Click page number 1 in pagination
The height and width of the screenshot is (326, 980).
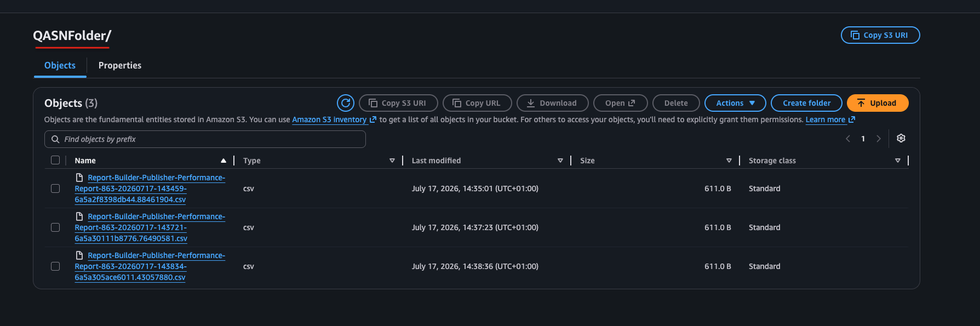[x=863, y=139]
